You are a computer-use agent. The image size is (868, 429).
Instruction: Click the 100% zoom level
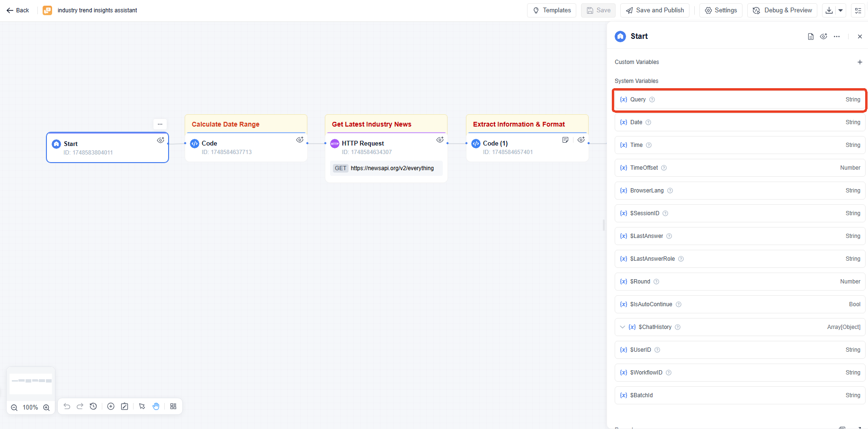[x=30, y=408]
